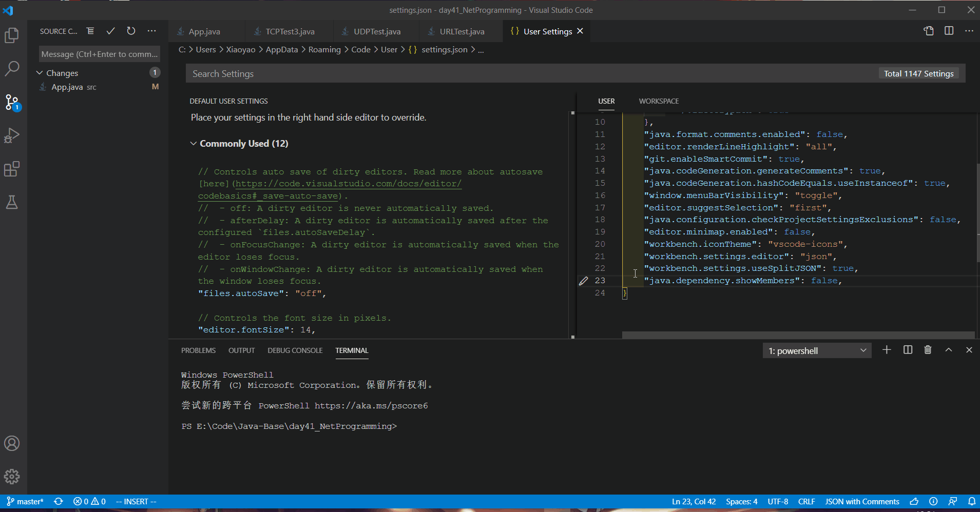This screenshot has width=980, height=512.
Task: Click Ln 23, Col 42 indicator
Action: point(694,501)
